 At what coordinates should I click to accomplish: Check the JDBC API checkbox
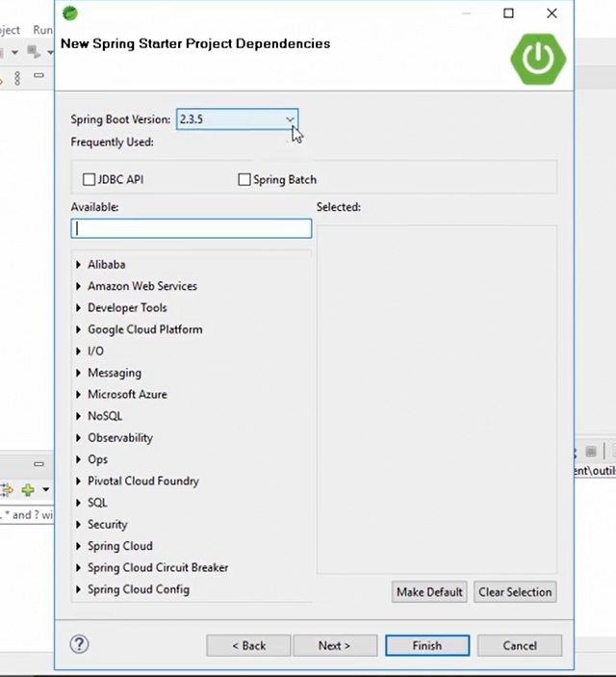(x=89, y=179)
